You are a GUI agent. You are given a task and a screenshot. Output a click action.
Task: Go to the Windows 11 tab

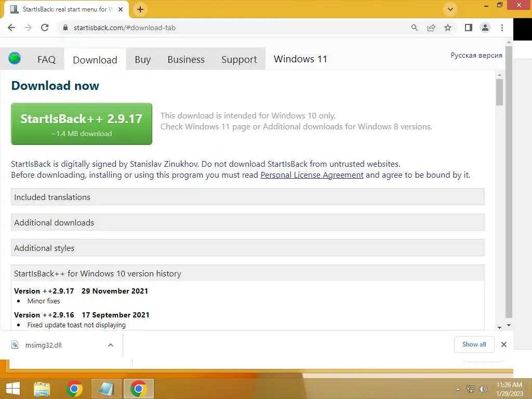[x=300, y=59]
